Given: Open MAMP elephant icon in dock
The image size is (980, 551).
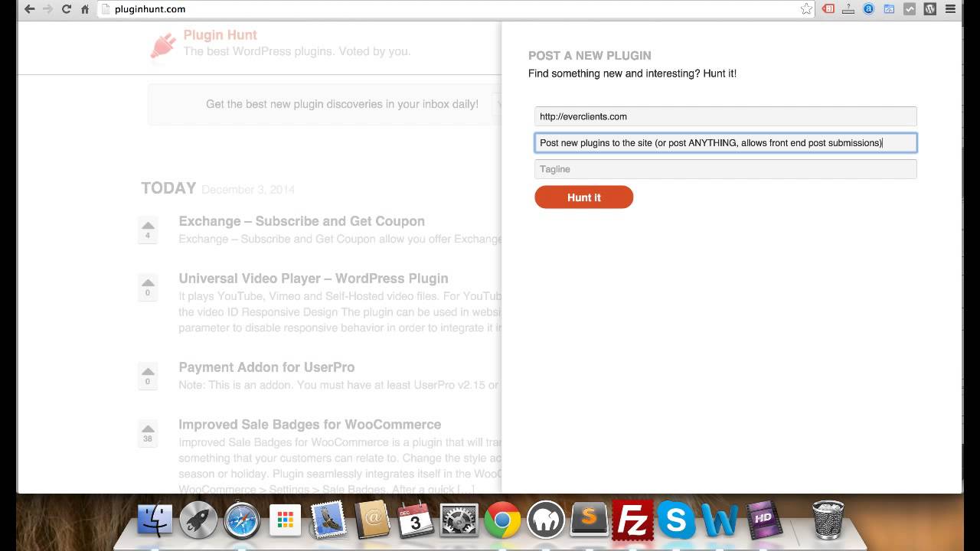Looking at the screenshot, I should click(546, 521).
